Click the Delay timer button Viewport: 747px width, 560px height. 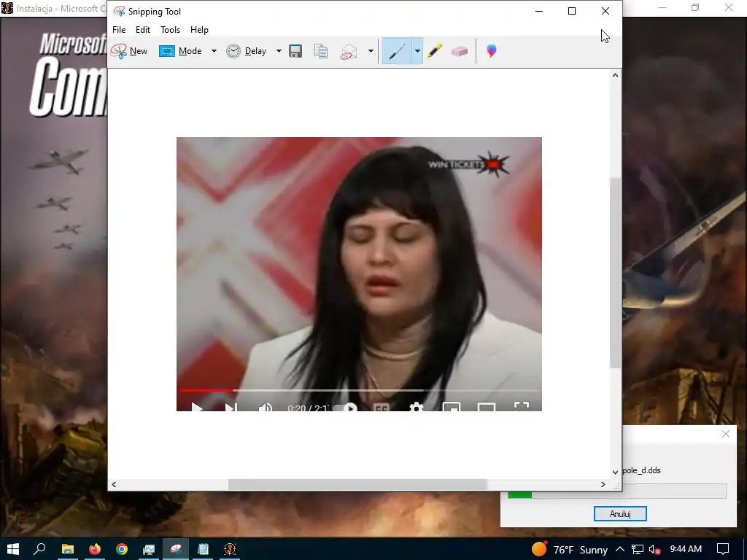point(246,51)
